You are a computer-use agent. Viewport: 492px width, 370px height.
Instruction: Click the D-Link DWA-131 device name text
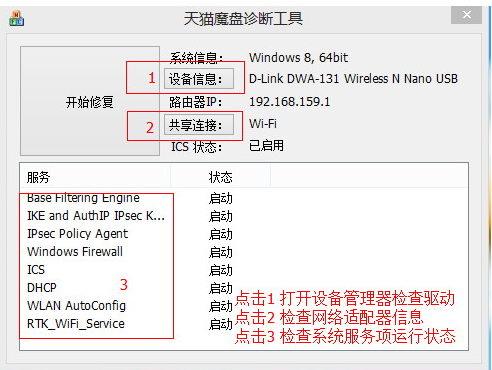click(x=353, y=79)
